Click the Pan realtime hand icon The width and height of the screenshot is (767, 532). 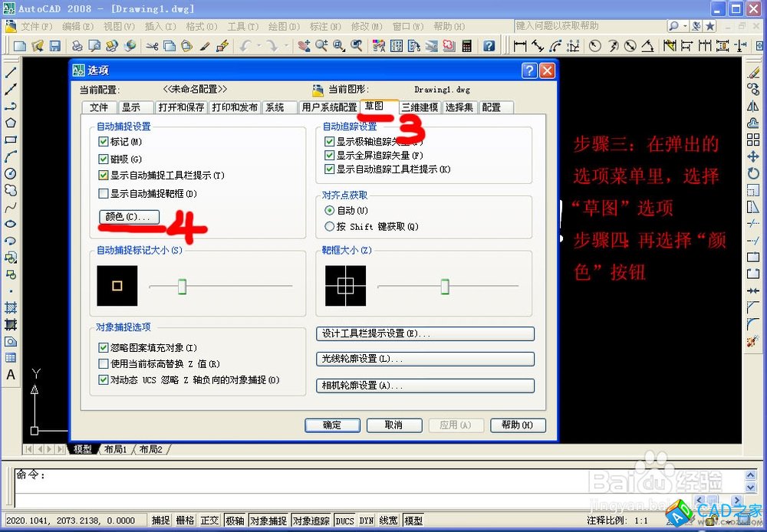pos(304,47)
